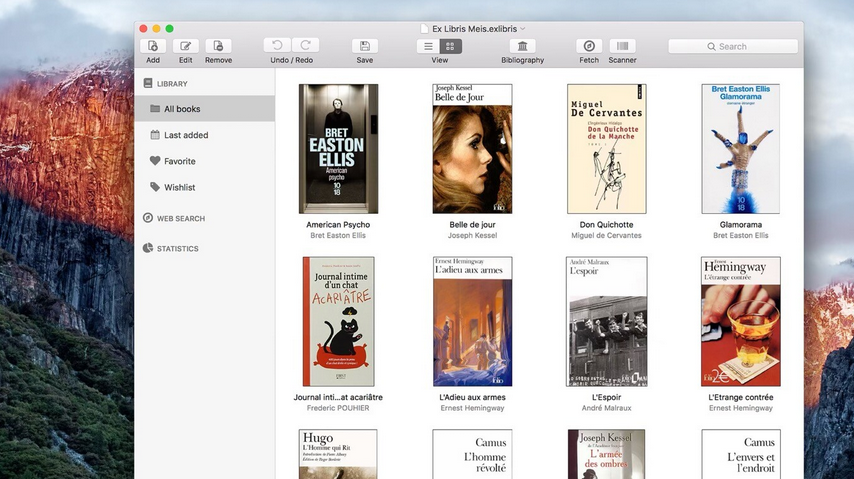Select the L'Espoir book cover
The width and height of the screenshot is (854, 479).
point(606,322)
